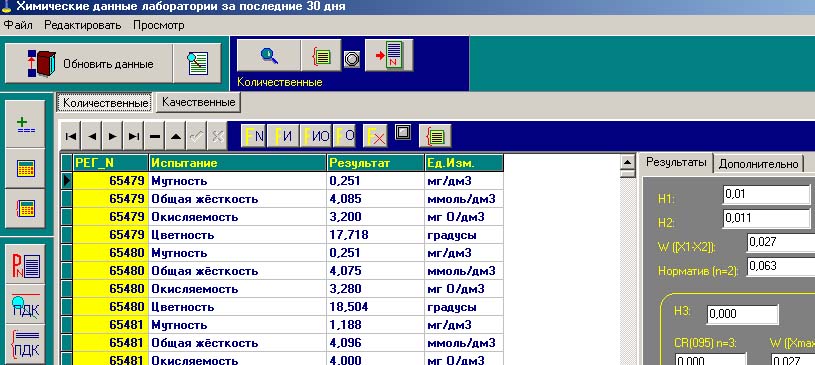Viewport: 815px width, 365px height.
Task: Go to previous record navigator button
Action: point(92,136)
